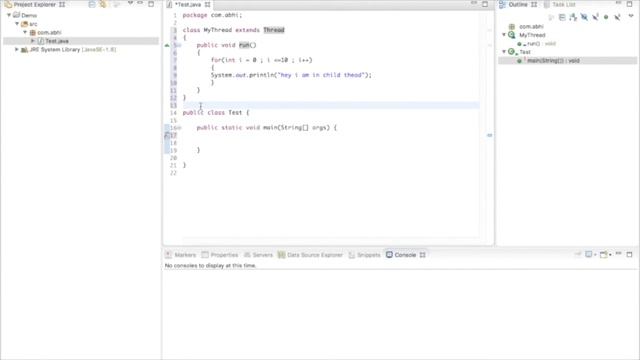Toggle Hide Static Fields and Methods in Outline
640x360 pixels.
[595, 17]
